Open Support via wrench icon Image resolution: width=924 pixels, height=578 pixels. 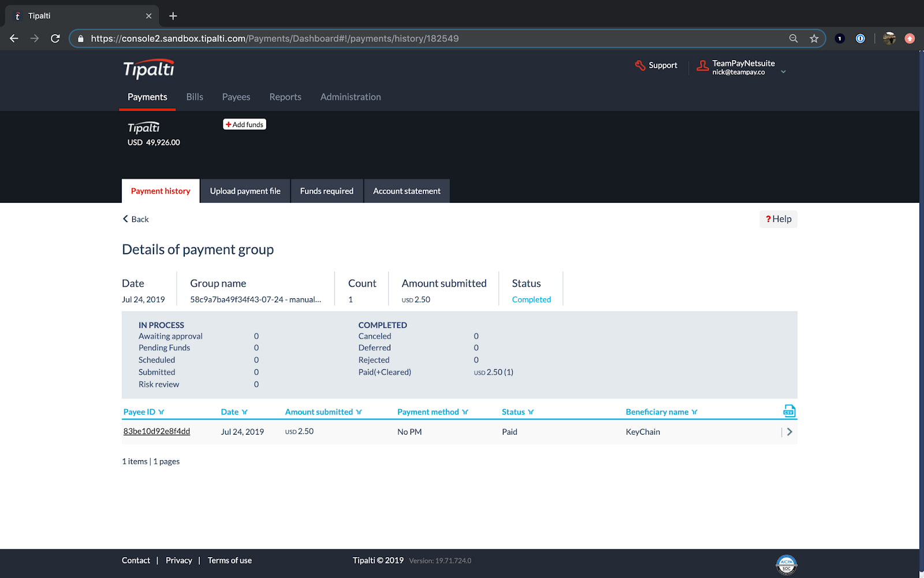[640, 65]
